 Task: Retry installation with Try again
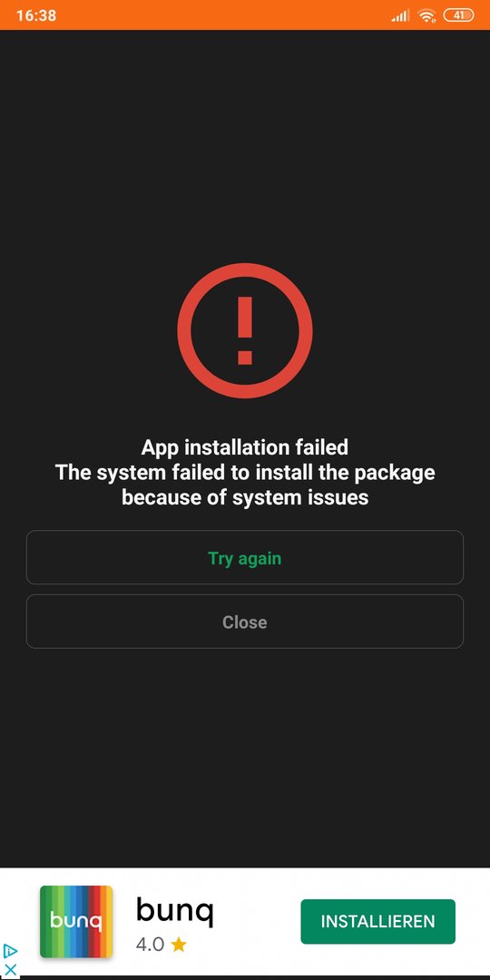coord(245,557)
